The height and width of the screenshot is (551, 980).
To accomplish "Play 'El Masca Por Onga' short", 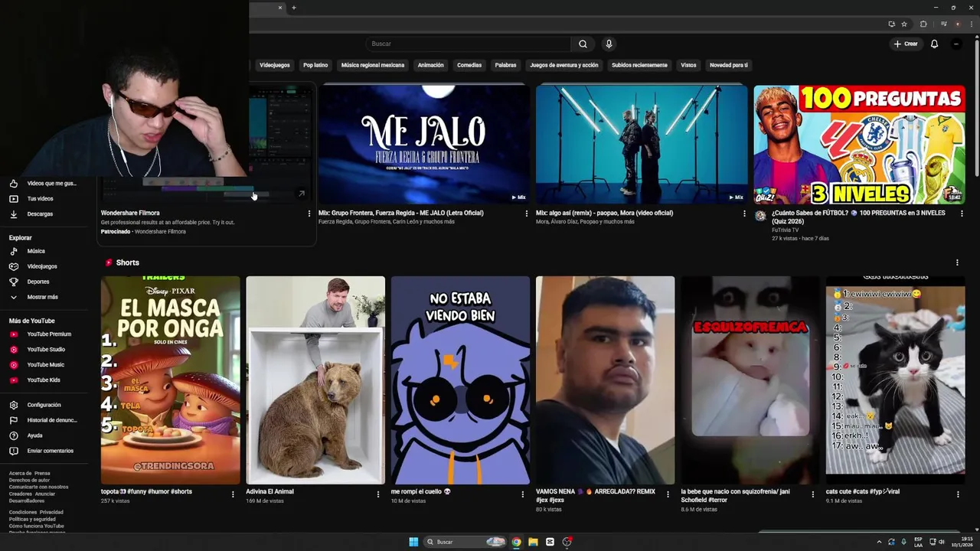I will pos(170,380).
